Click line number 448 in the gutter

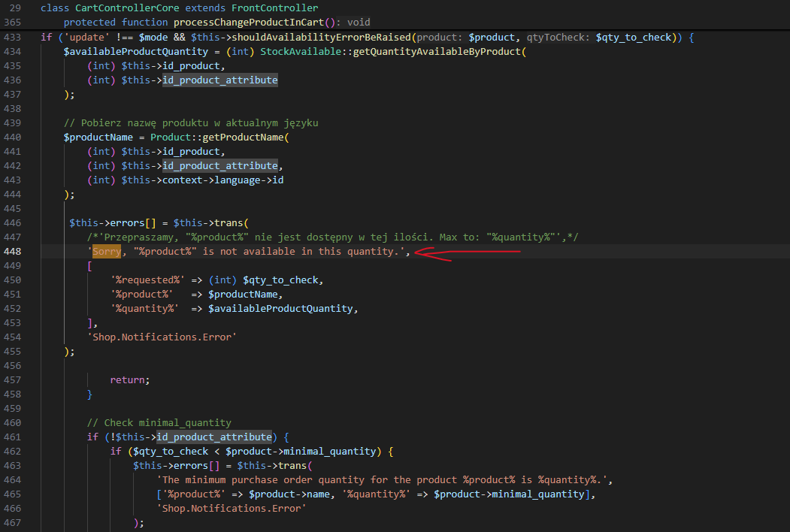13,252
